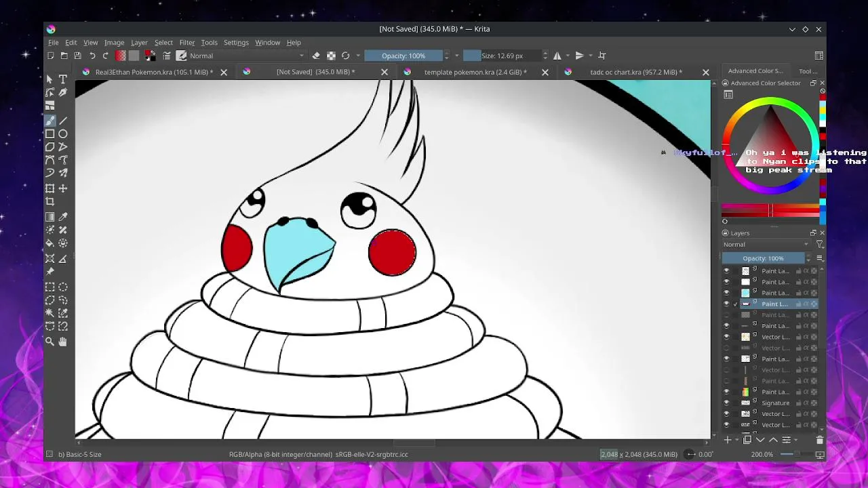Delete the selected layer with trash icon
The height and width of the screenshot is (488, 868).
click(x=819, y=440)
